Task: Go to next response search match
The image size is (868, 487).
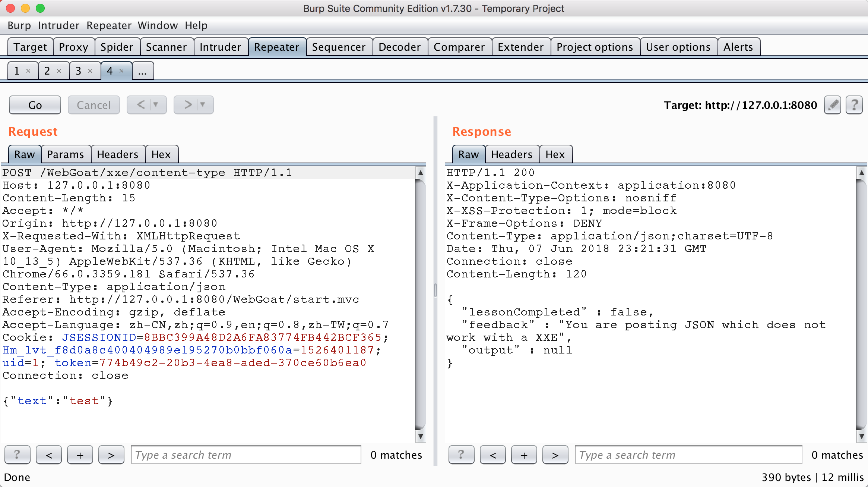Action: point(555,455)
